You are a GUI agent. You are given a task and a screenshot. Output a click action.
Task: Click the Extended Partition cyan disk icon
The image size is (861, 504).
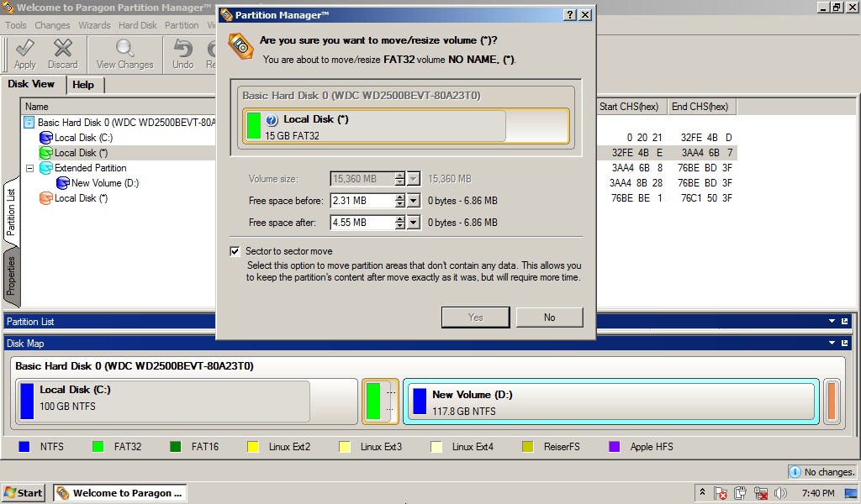(x=46, y=168)
